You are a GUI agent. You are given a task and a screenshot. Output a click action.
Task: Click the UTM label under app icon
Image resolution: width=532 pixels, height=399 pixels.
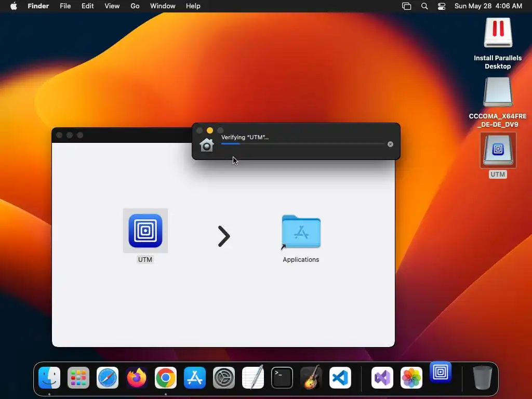[145, 260]
